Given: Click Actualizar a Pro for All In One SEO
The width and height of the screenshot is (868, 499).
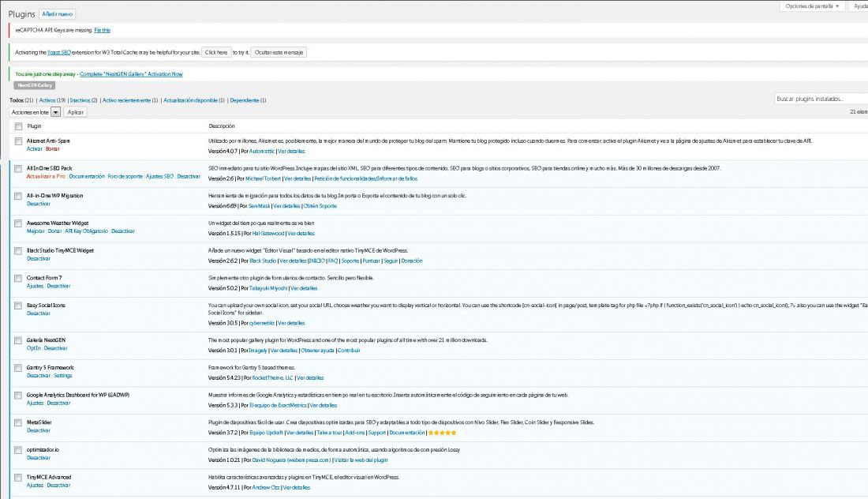Looking at the screenshot, I should [x=46, y=177].
